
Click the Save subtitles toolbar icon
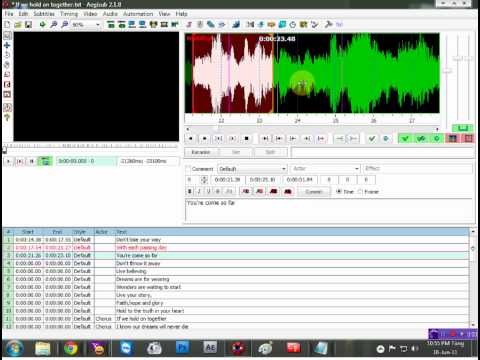coord(28,24)
